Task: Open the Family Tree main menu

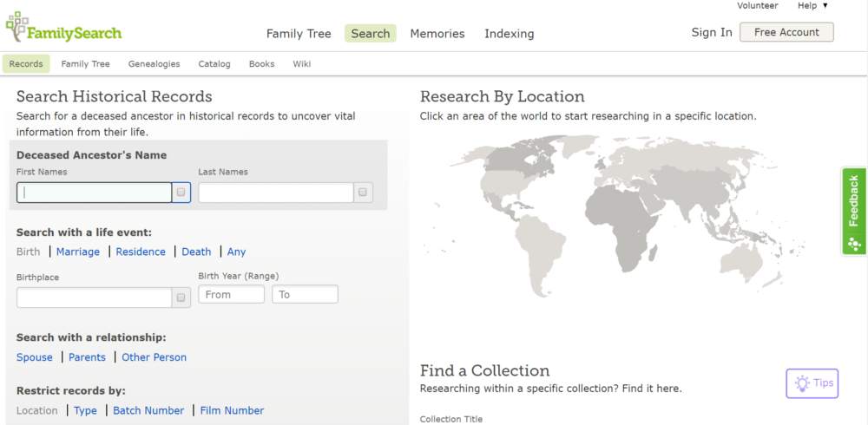Action: point(299,34)
